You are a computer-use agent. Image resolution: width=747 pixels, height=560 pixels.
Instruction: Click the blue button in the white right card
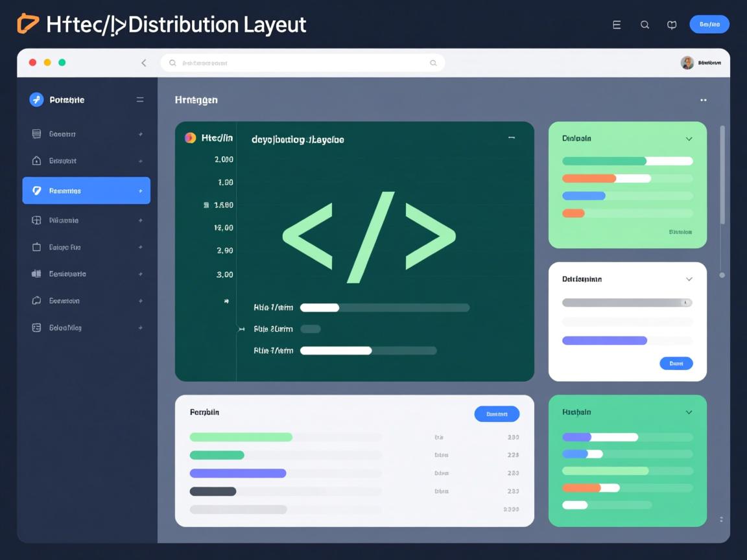coord(676,364)
